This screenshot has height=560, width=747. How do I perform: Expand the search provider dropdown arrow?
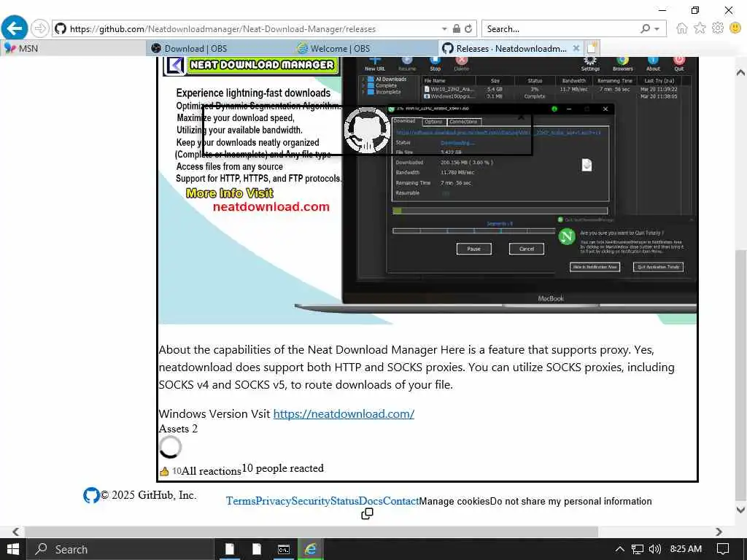point(657,29)
